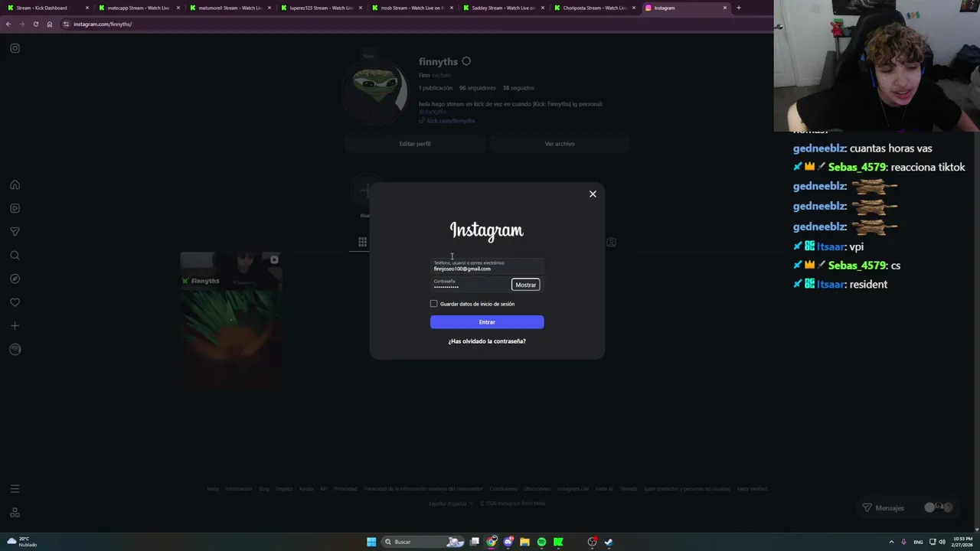Open the Finnyths reel post thumbnail
This screenshot has width=980, height=551.
[230, 319]
